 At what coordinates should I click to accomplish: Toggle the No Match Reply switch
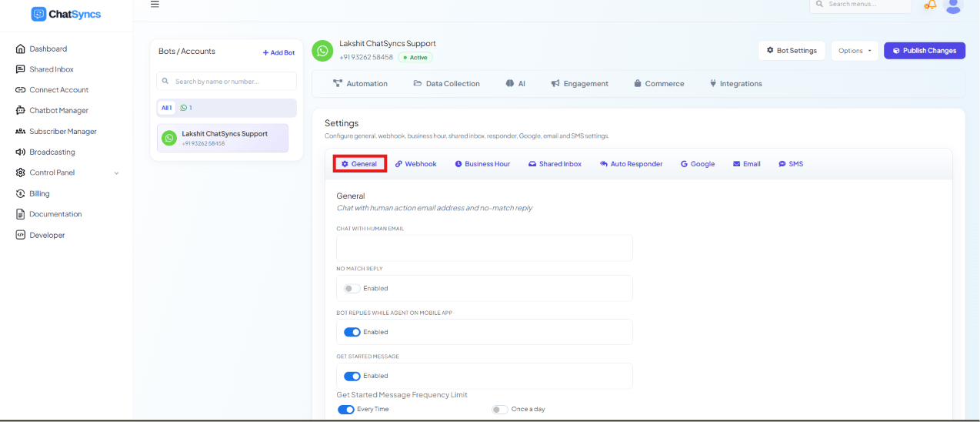coord(352,289)
